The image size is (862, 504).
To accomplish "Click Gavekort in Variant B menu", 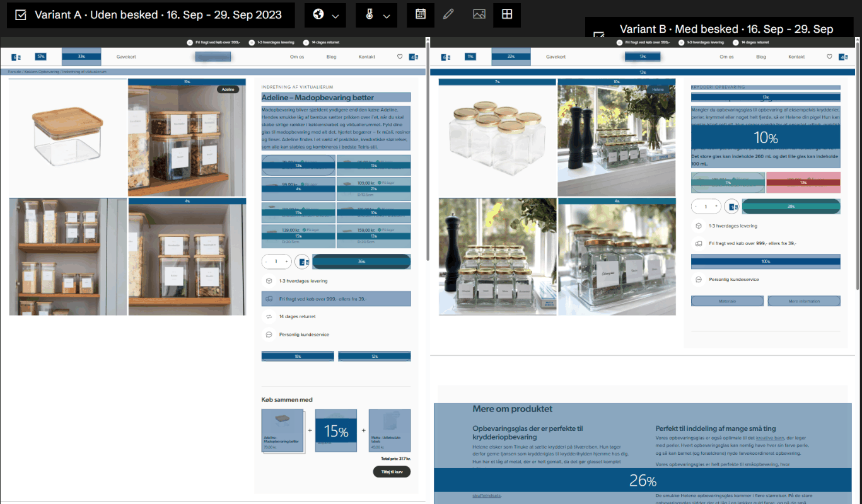I will point(556,57).
